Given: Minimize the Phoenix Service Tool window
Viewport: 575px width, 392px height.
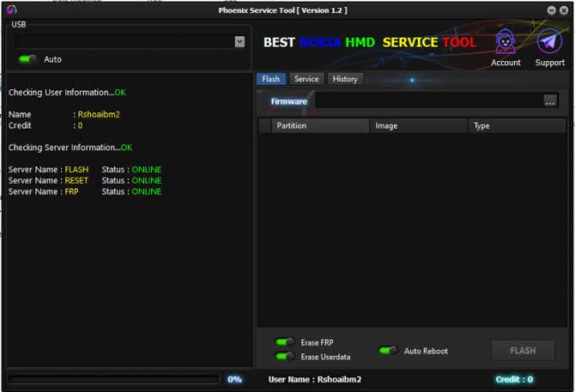Looking at the screenshot, I should (x=551, y=10).
